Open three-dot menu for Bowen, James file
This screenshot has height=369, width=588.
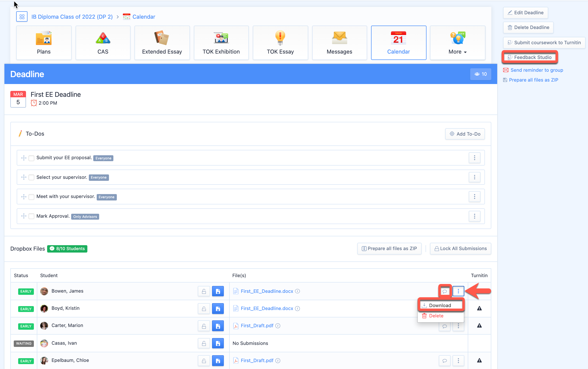458,291
